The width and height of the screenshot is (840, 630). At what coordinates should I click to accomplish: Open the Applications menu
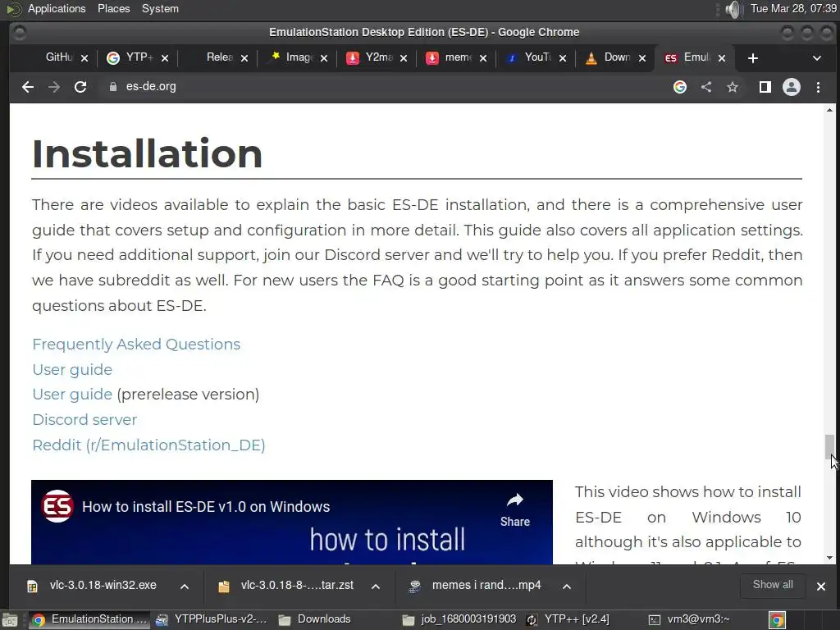tap(57, 8)
